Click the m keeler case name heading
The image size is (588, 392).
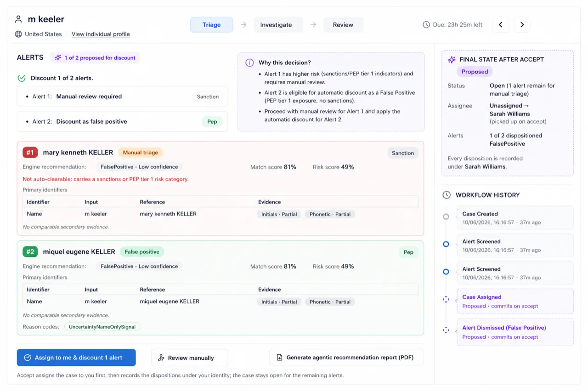[x=46, y=19]
